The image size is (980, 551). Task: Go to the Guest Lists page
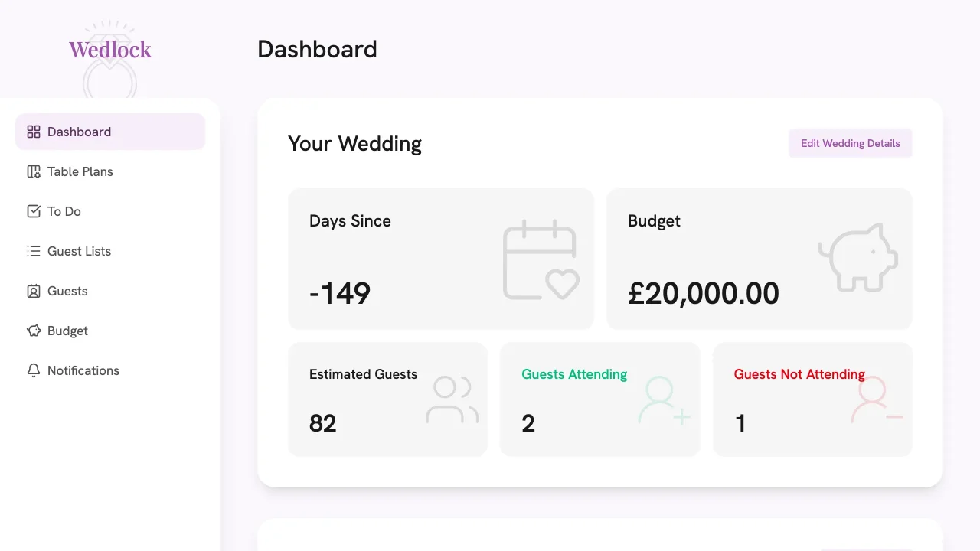pyautogui.click(x=79, y=251)
